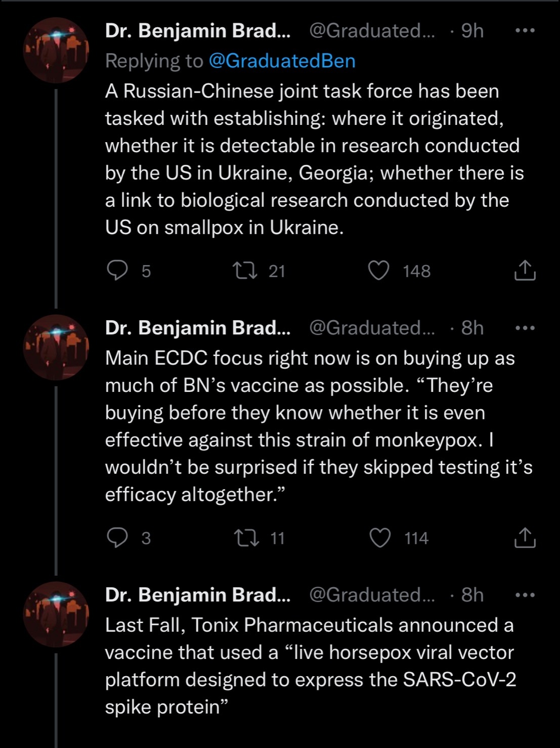Reply to the ECDC vaccine tweet
This screenshot has width=560, height=748.
tap(117, 538)
